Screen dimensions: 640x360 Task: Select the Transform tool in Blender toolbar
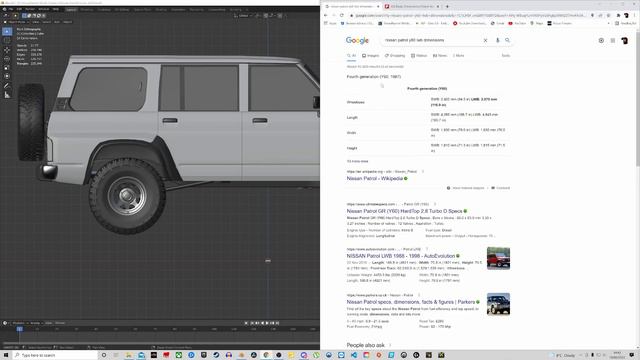(7, 77)
